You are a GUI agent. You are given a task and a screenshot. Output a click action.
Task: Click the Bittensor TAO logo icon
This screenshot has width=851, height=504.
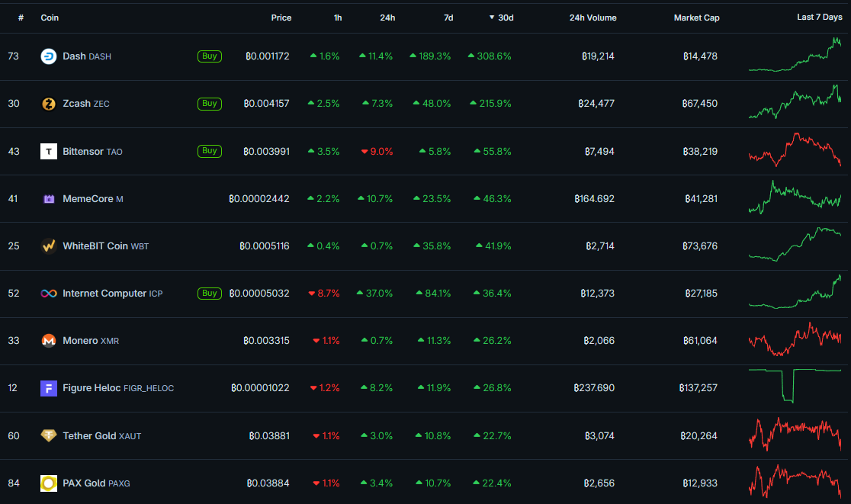click(x=49, y=152)
